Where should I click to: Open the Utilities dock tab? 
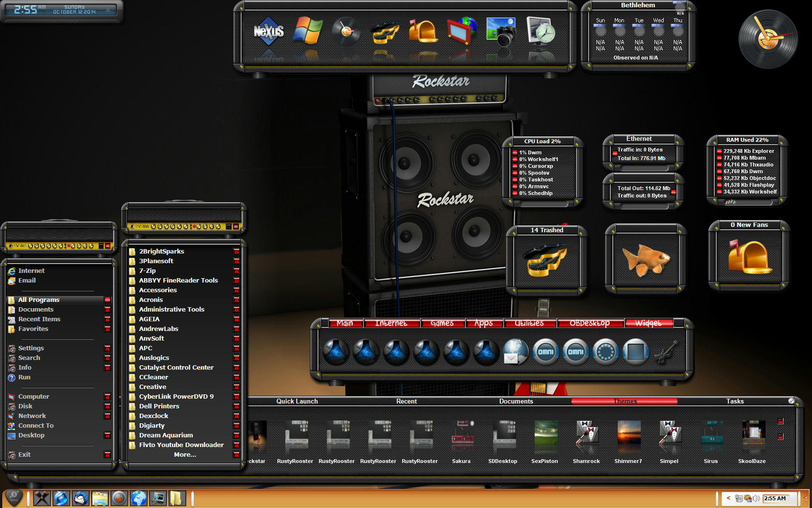click(x=530, y=323)
